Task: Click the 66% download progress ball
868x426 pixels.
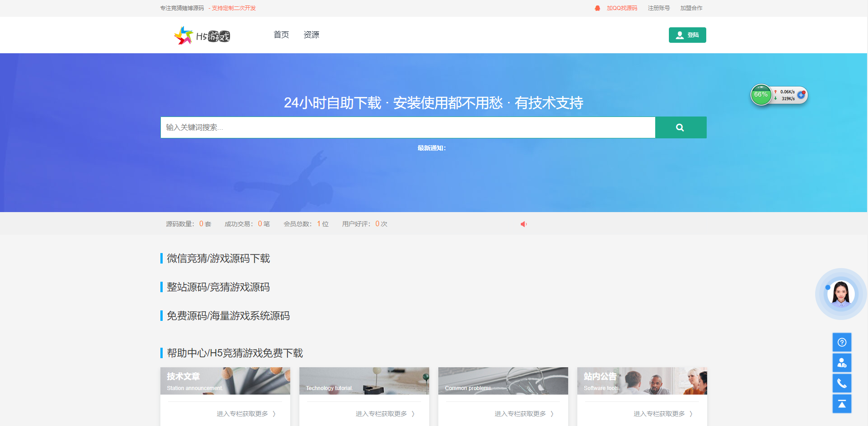Action: [x=760, y=95]
